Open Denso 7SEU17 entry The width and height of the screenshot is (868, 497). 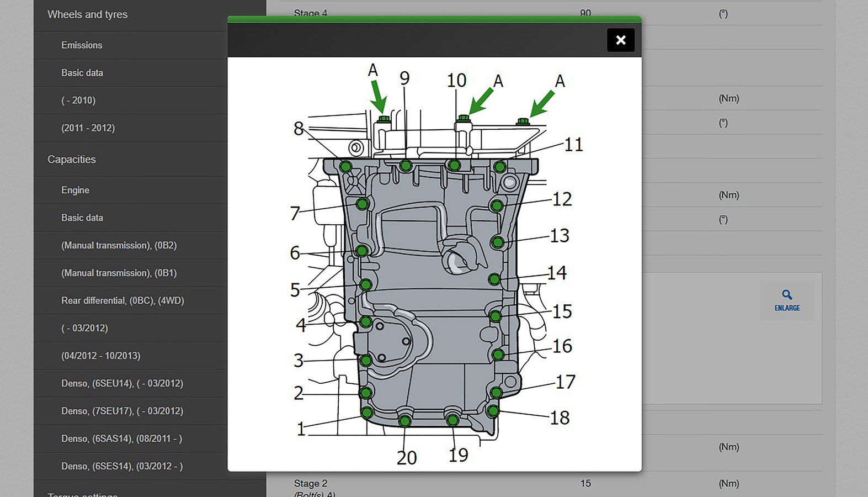pos(122,411)
